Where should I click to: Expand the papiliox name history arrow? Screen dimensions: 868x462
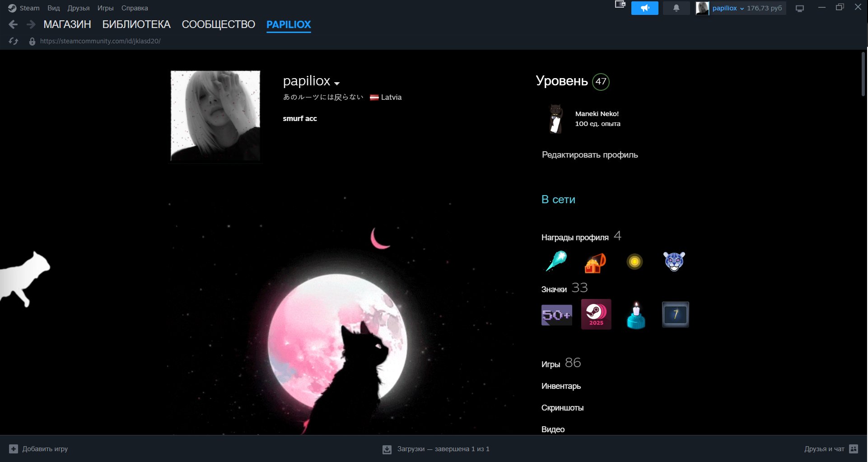click(x=337, y=83)
